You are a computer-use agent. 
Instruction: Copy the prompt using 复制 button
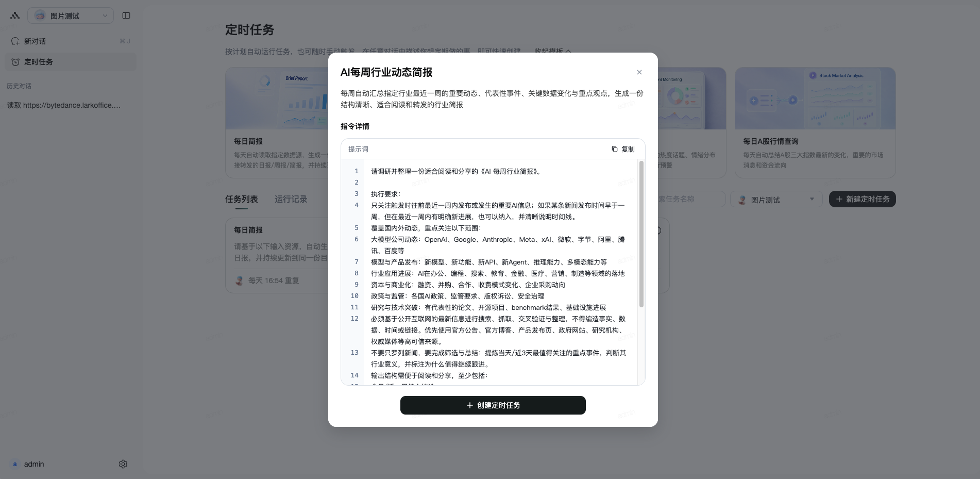pos(623,149)
